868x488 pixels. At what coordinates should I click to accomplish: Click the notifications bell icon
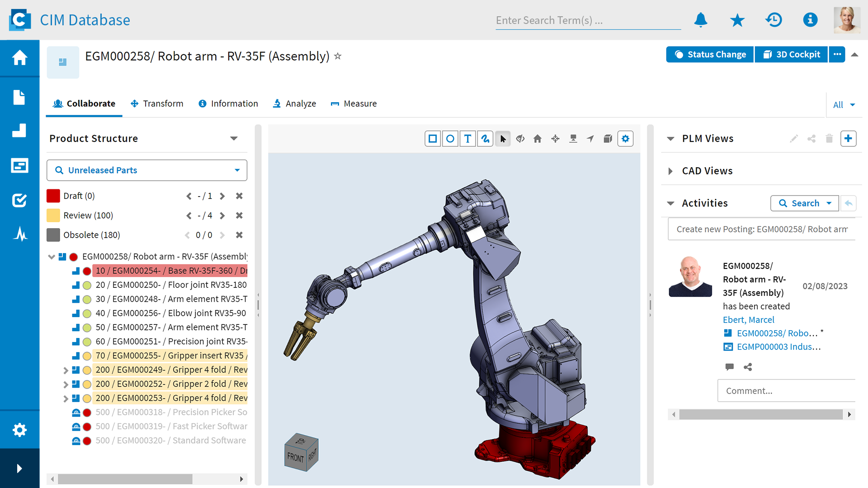(x=700, y=20)
